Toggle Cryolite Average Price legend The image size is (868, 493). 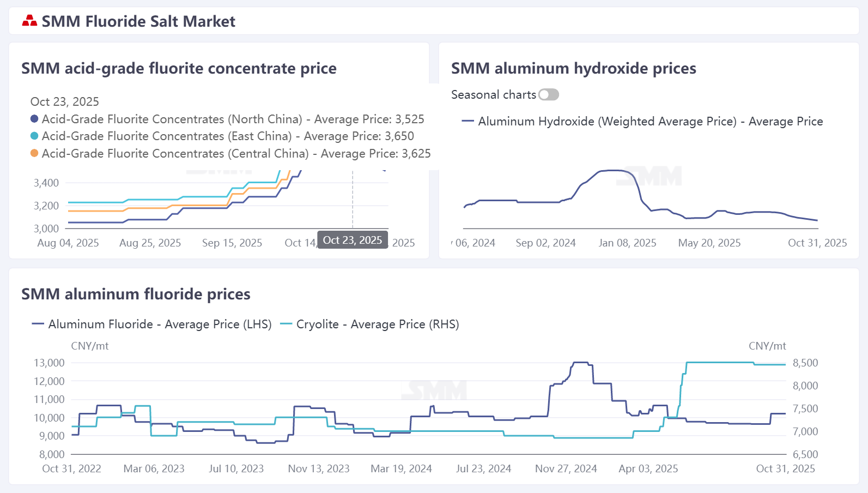tap(369, 324)
